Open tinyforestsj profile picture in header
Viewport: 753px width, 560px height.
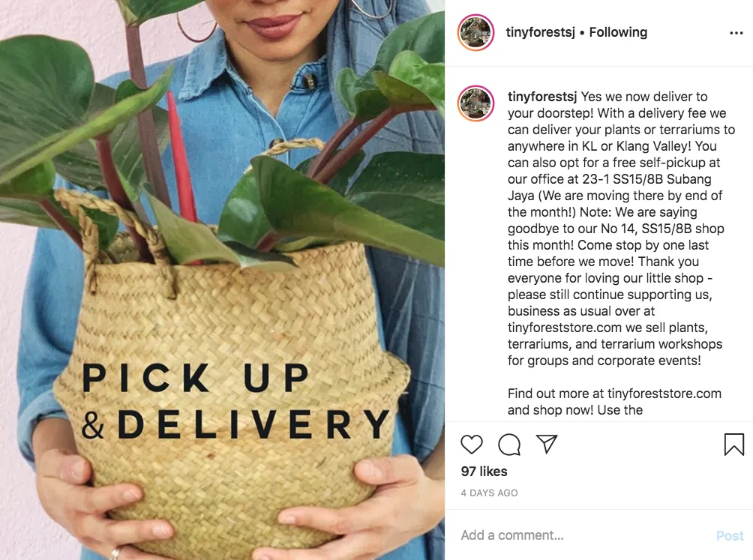(475, 32)
